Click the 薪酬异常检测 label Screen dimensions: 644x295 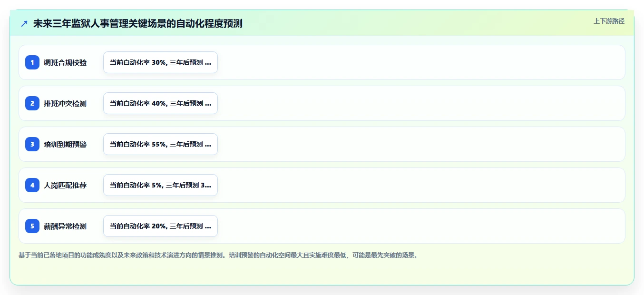coord(65,226)
